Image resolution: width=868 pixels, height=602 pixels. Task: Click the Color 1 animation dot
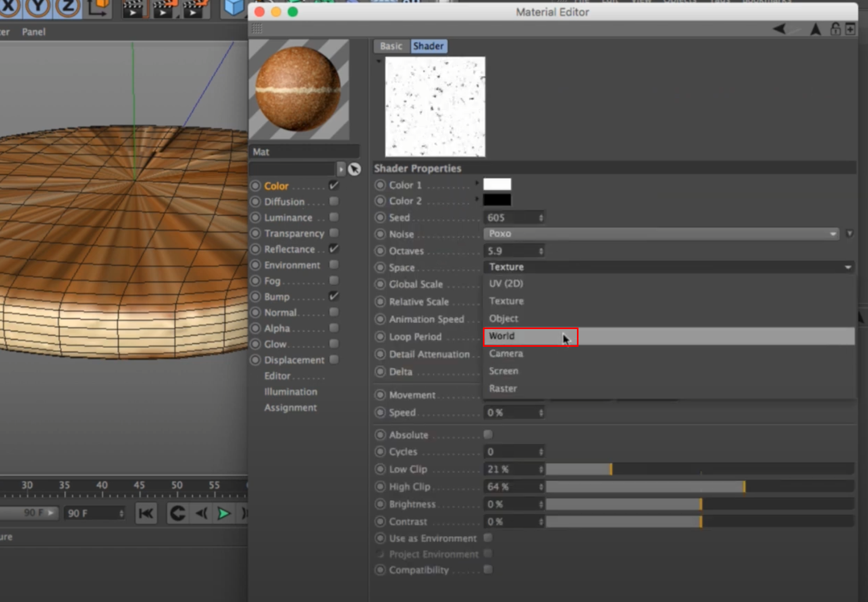380,185
